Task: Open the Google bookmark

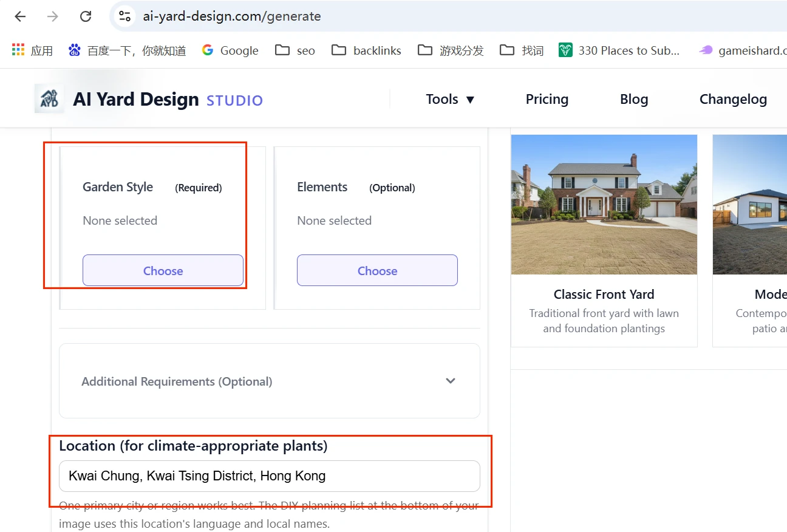Action: point(230,50)
